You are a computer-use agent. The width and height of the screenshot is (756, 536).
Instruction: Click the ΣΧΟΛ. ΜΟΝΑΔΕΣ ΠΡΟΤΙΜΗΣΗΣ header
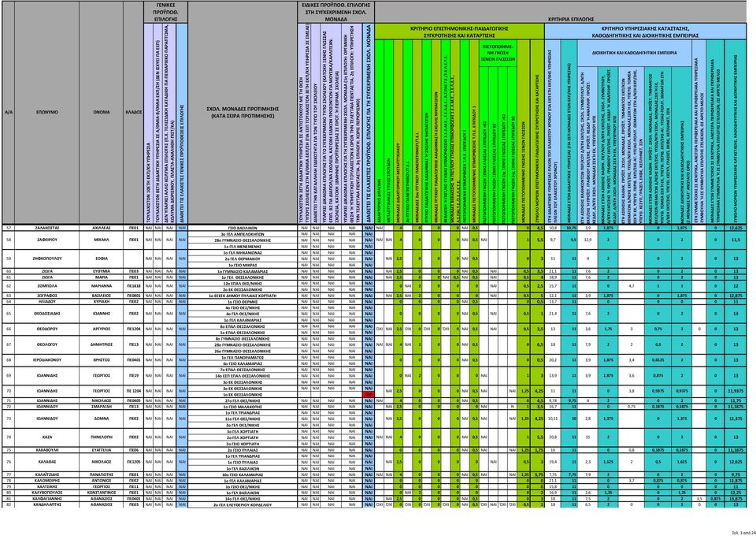(x=242, y=113)
